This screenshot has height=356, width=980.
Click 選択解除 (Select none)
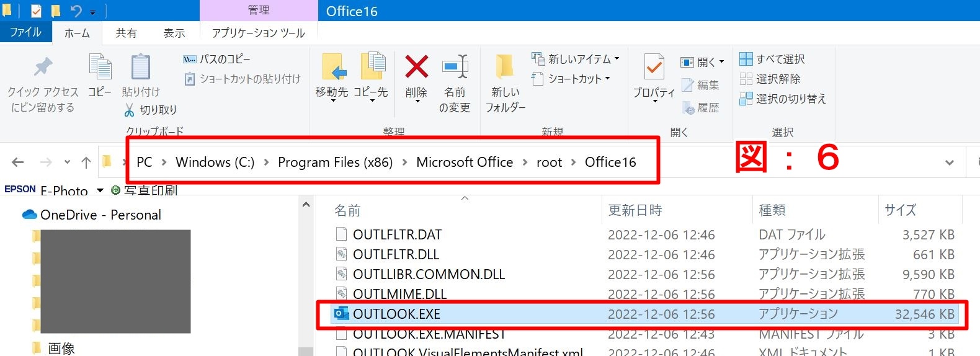(x=770, y=79)
